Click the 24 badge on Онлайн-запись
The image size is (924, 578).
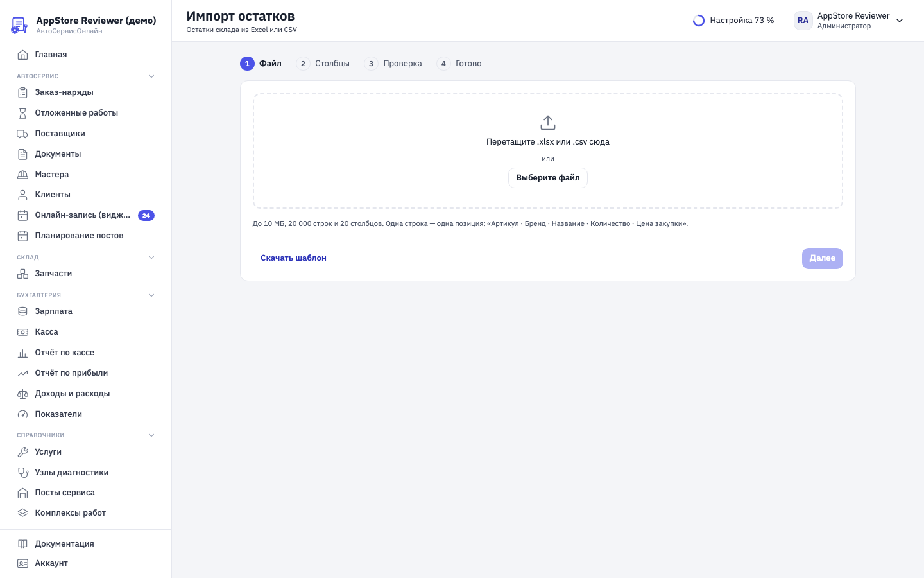[x=146, y=216]
